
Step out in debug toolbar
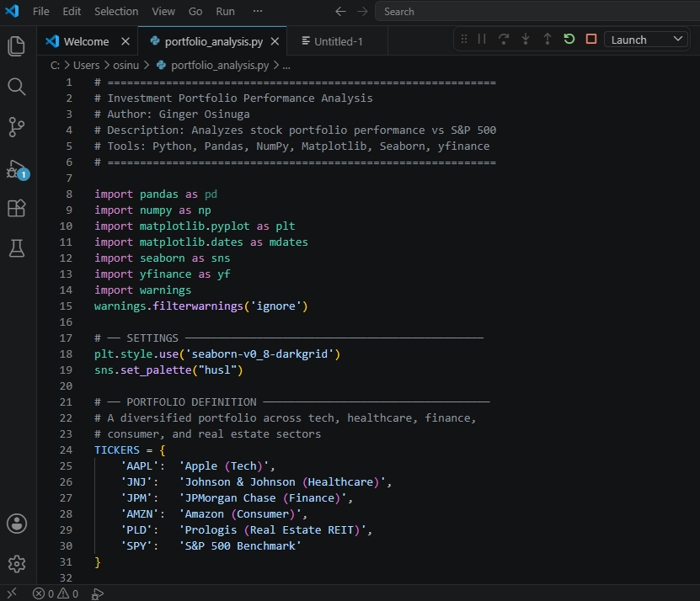(548, 40)
